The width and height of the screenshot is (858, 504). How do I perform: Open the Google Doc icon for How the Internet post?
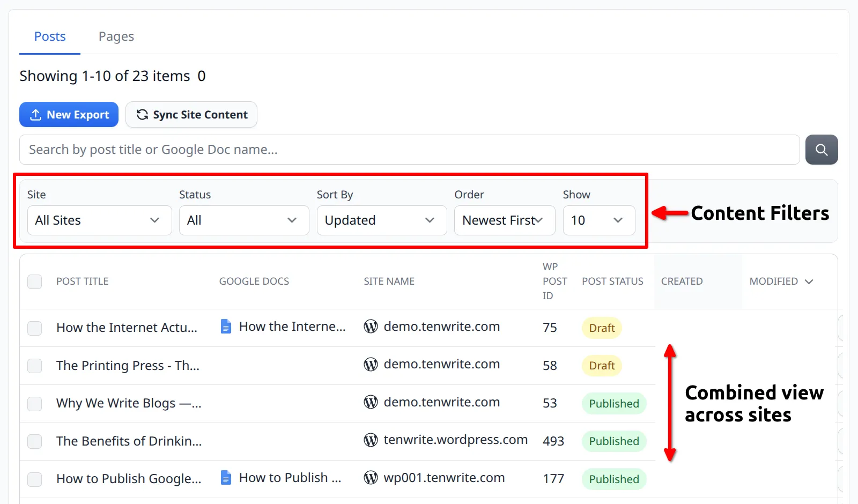point(225,326)
